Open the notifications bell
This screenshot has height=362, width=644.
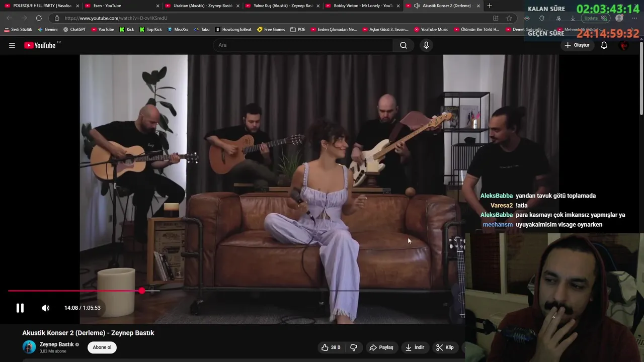(604, 45)
